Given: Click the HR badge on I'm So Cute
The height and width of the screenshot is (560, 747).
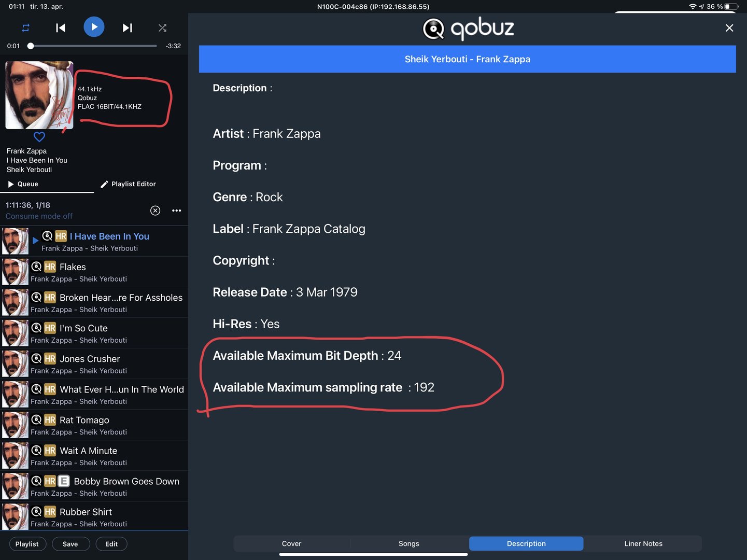Looking at the screenshot, I should 50,328.
